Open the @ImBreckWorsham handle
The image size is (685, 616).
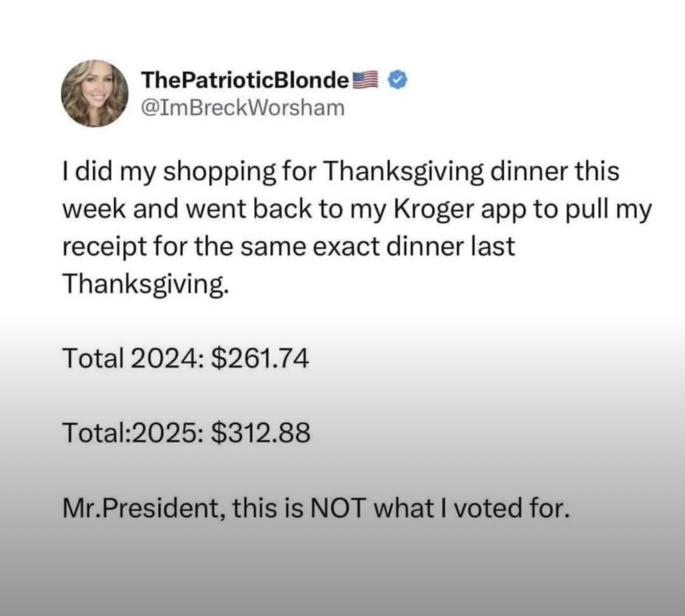tap(242, 108)
